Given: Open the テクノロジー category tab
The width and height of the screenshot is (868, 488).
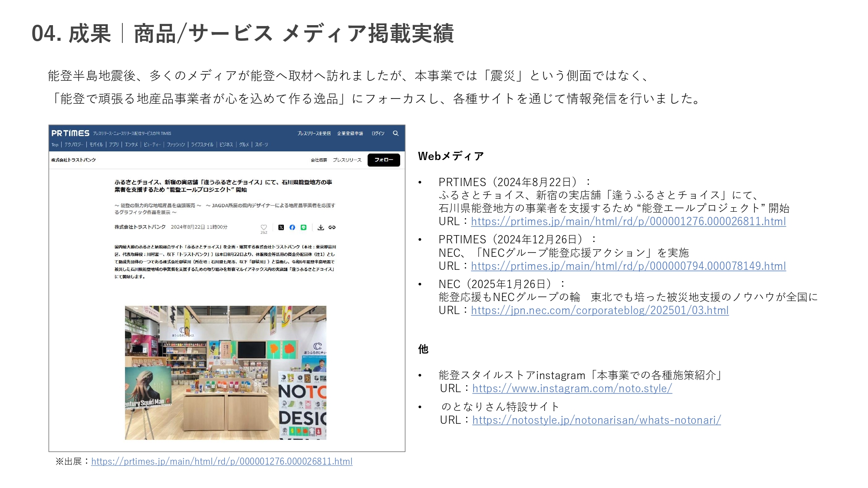Looking at the screenshot, I should (x=74, y=144).
